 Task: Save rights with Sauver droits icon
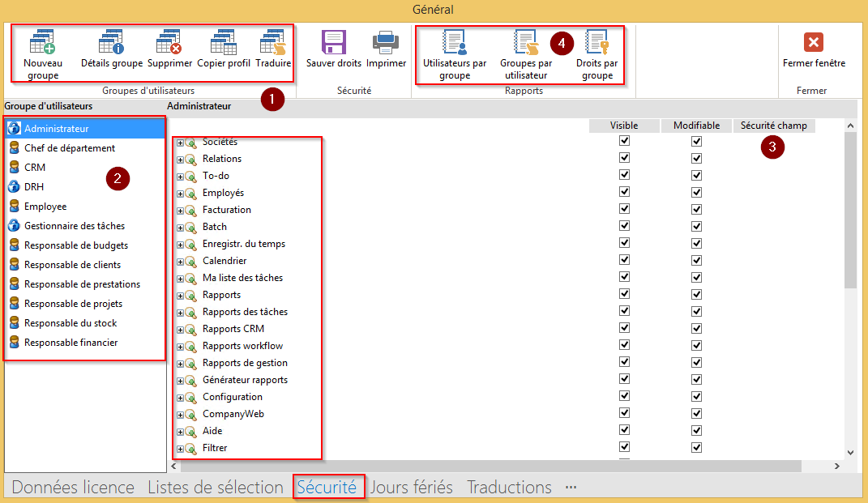coord(333,43)
